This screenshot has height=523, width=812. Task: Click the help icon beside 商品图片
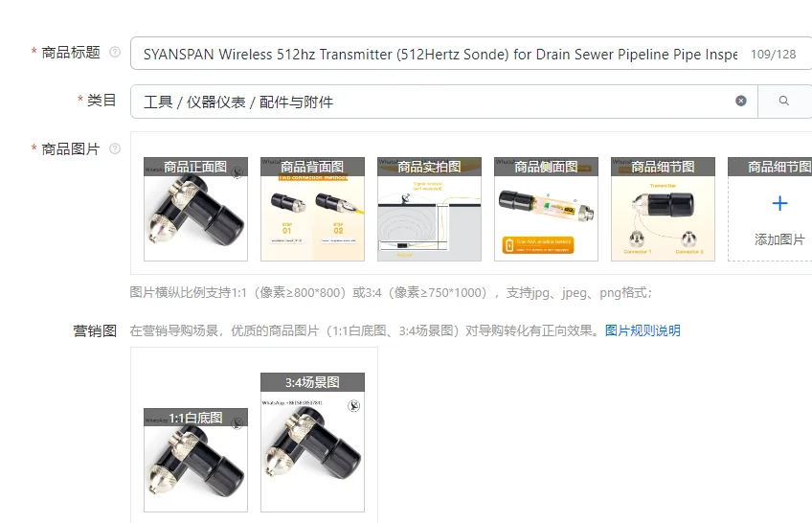click(x=115, y=148)
